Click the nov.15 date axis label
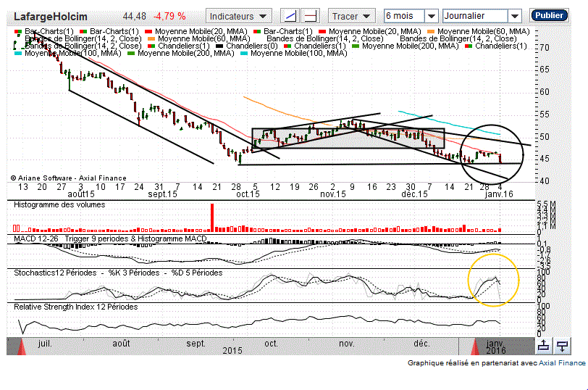 (x=333, y=194)
